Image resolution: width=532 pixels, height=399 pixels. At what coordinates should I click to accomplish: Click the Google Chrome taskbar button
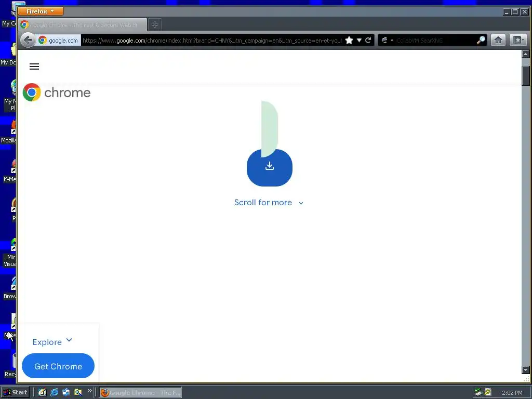pos(140,393)
